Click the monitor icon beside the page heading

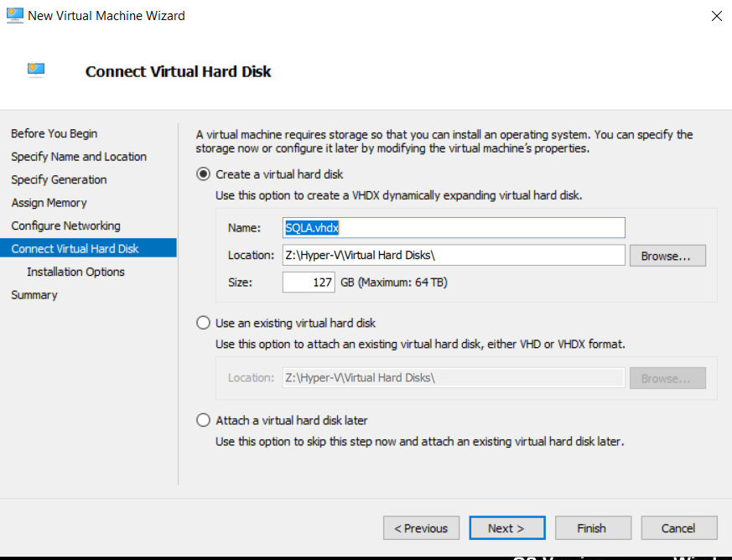(x=36, y=70)
